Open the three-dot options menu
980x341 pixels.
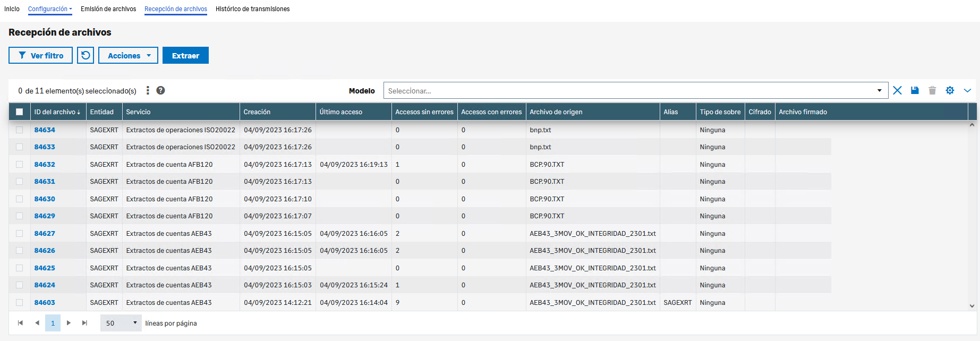[148, 90]
